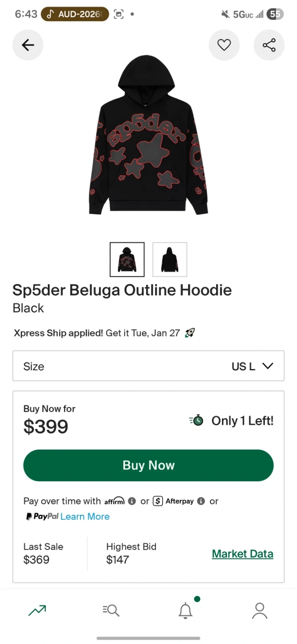Open notifications bell icon

tap(185, 610)
